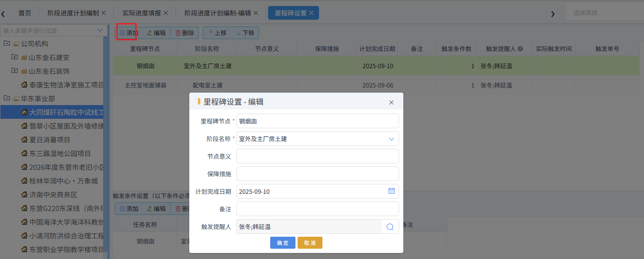Move selected milestone down with 下移
The height and width of the screenshot is (259, 644).
point(245,33)
